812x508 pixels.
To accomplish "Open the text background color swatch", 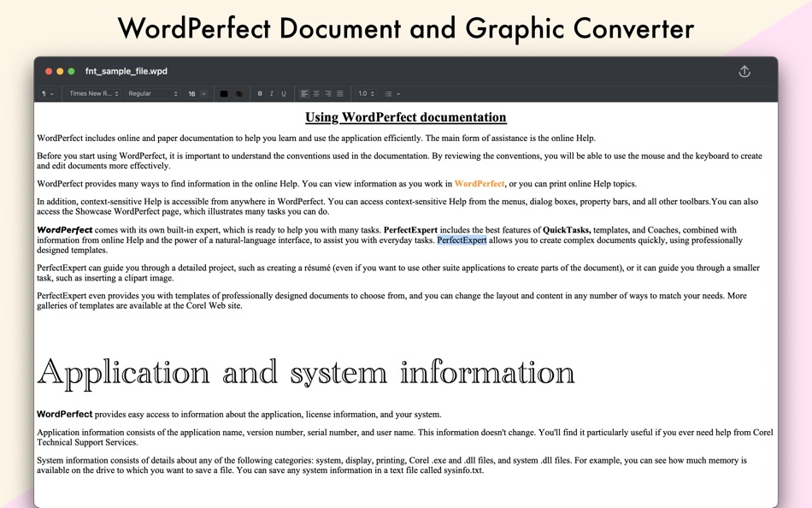I will pyautogui.click(x=239, y=94).
